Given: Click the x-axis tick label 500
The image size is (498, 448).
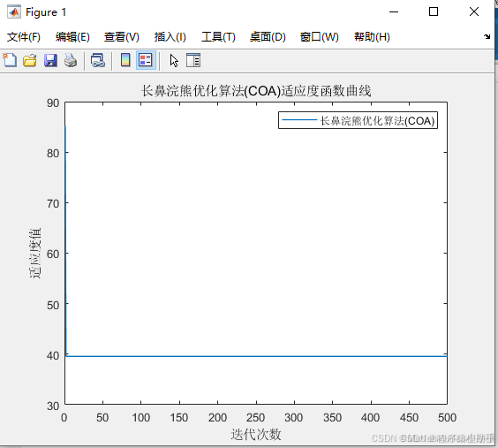Looking at the screenshot, I should click(447, 417).
